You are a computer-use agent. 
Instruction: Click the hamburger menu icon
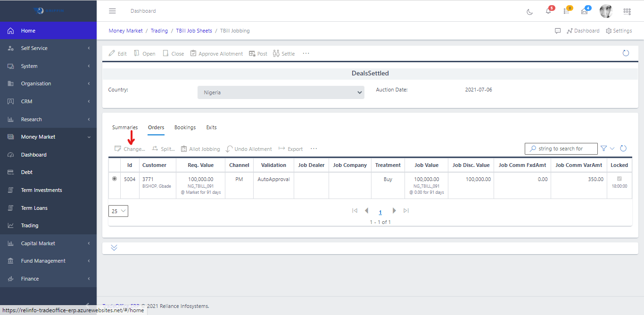pyautogui.click(x=112, y=11)
